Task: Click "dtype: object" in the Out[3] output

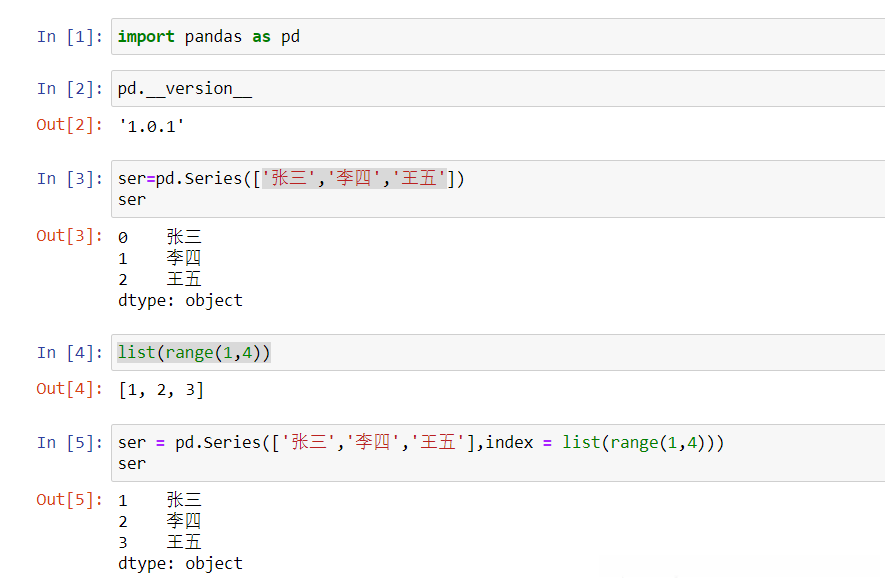Action: tap(180, 300)
